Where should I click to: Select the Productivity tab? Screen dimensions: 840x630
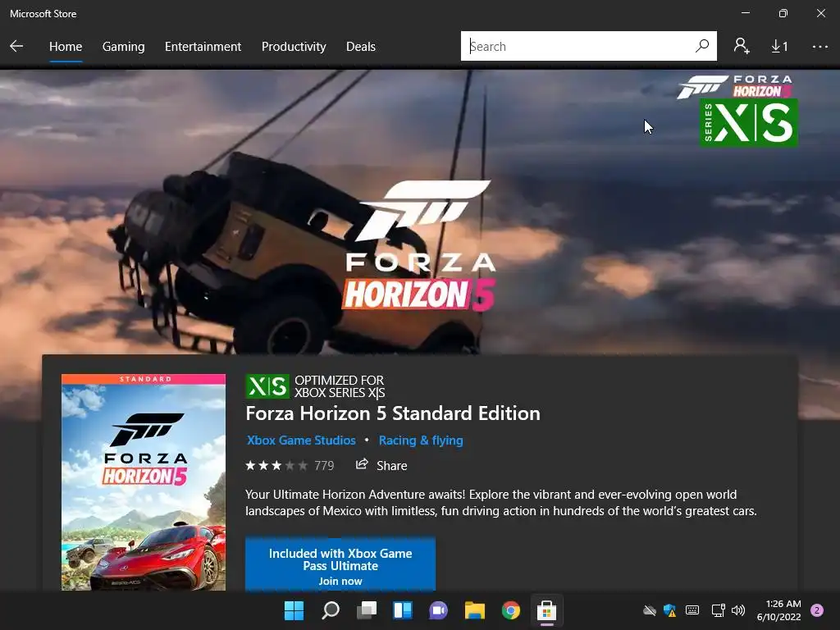(x=294, y=47)
